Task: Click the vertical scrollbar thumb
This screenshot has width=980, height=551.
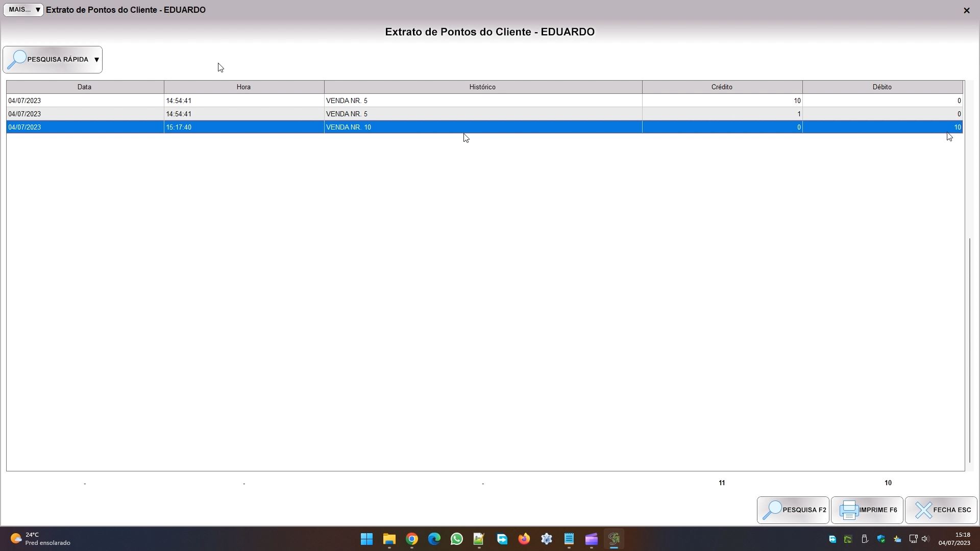Action: click(x=970, y=350)
